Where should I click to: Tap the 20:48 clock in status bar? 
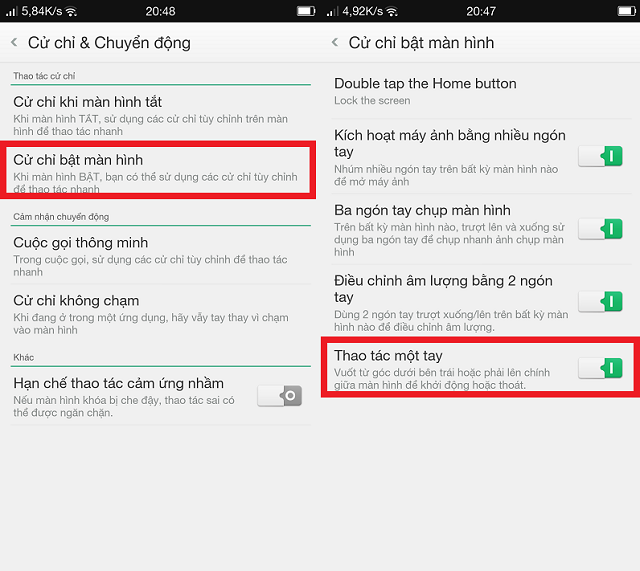tap(160, 11)
